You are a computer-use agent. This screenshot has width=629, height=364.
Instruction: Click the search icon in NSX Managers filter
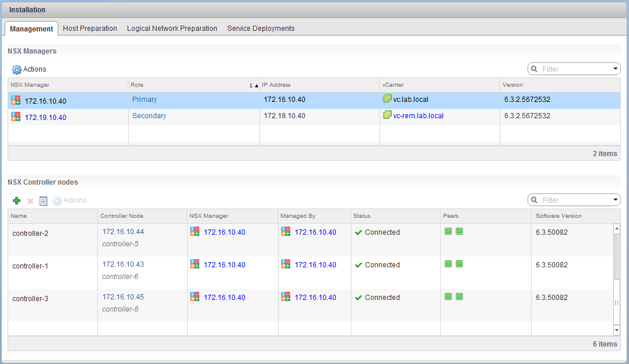coord(535,69)
